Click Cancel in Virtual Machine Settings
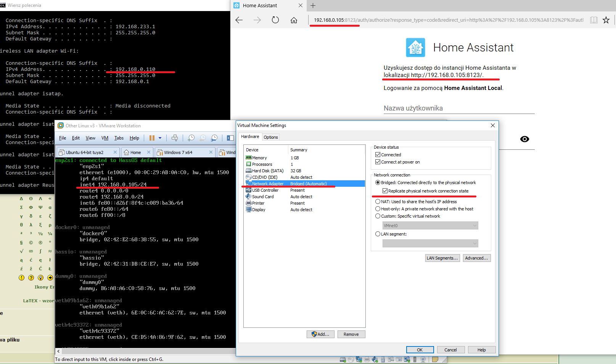Viewport: 616px width, 364px height. (450, 350)
